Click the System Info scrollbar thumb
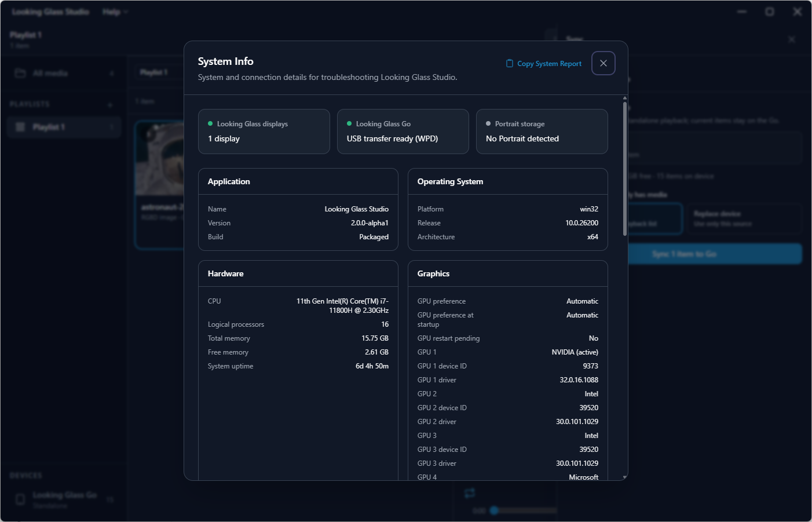The height and width of the screenshot is (522, 812). pos(624,169)
